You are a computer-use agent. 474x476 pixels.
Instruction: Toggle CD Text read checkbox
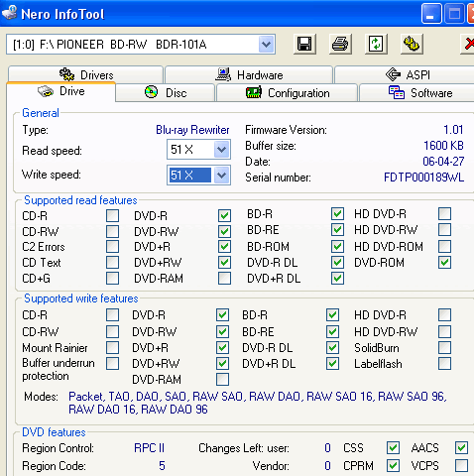click(x=112, y=263)
